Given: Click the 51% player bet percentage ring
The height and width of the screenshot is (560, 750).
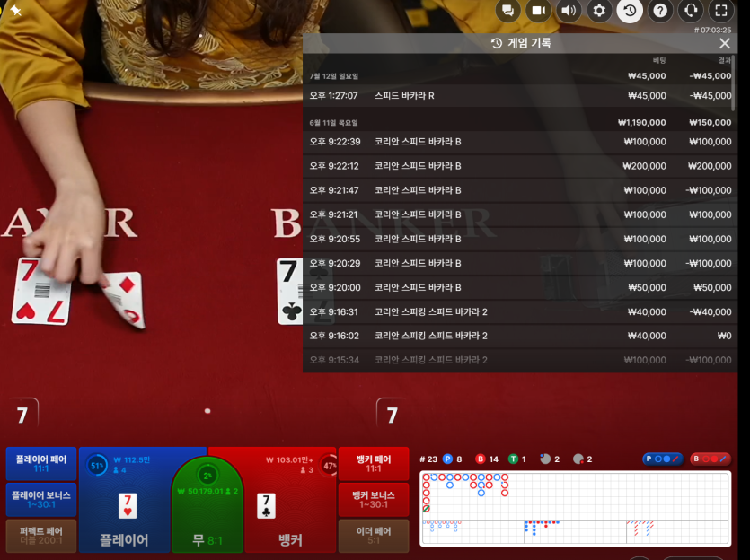Looking at the screenshot, I should [x=97, y=466].
